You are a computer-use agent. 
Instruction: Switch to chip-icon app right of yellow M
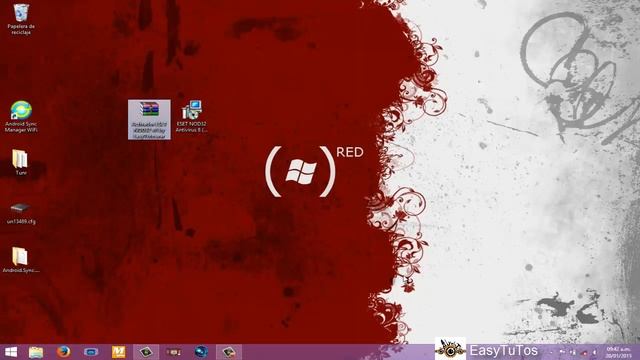click(146, 352)
